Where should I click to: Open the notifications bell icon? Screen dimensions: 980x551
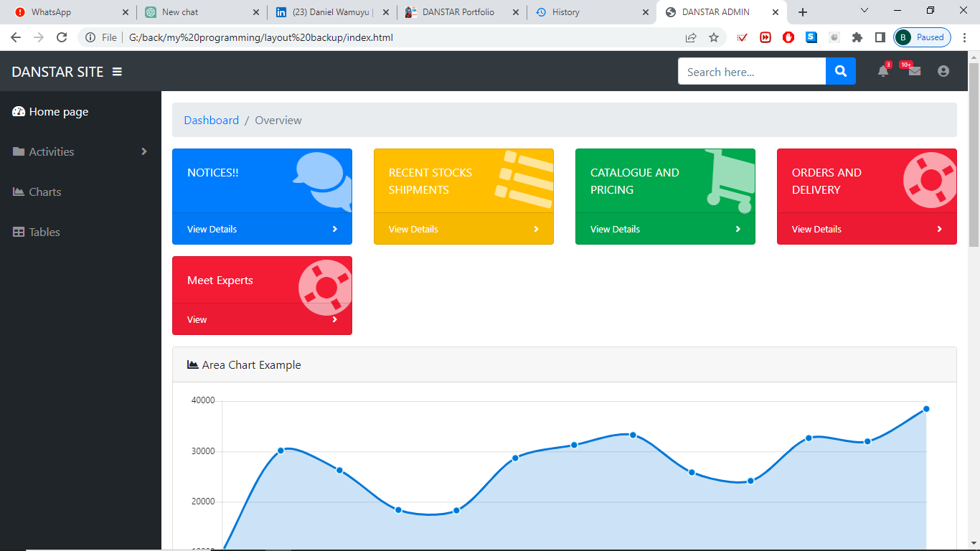(883, 71)
